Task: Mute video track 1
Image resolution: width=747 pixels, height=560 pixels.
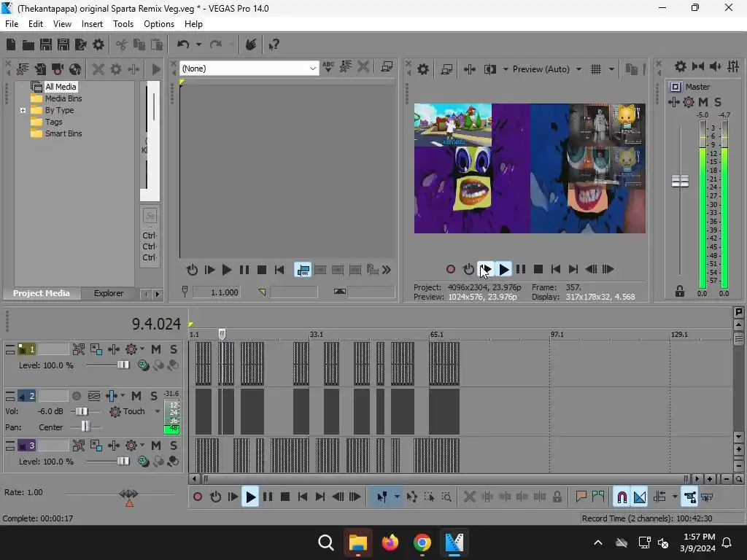Action: pyautogui.click(x=156, y=349)
